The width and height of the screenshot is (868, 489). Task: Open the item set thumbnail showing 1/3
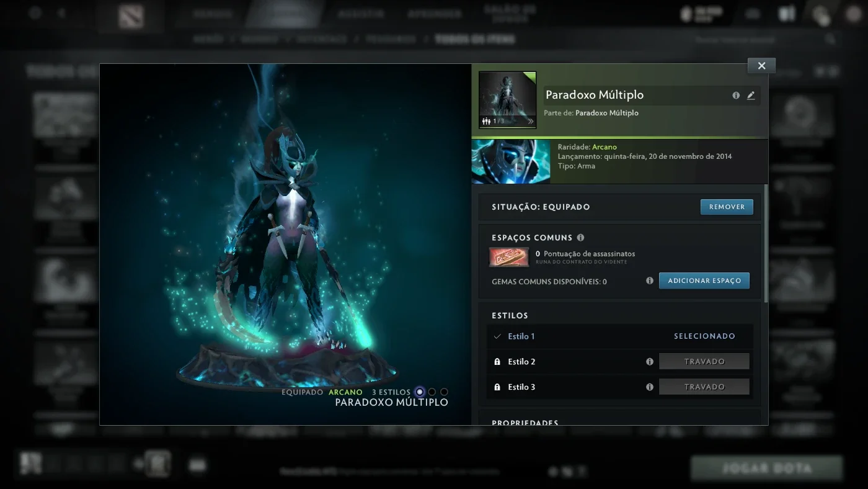click(x=507, y=99)
